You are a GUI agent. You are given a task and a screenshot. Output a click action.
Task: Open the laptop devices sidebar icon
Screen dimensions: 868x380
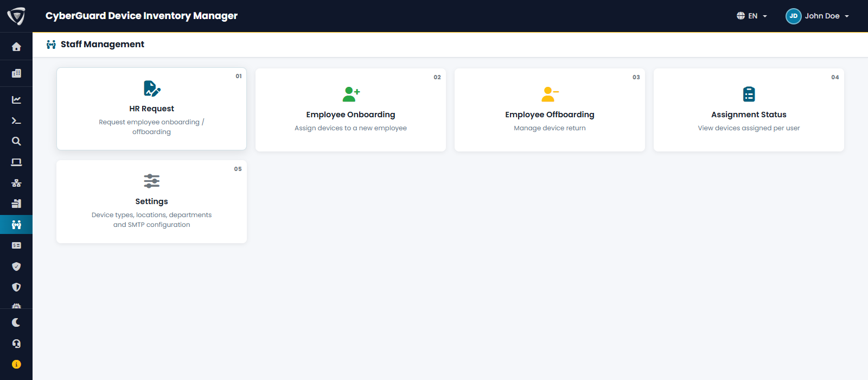tap(16, 162)
